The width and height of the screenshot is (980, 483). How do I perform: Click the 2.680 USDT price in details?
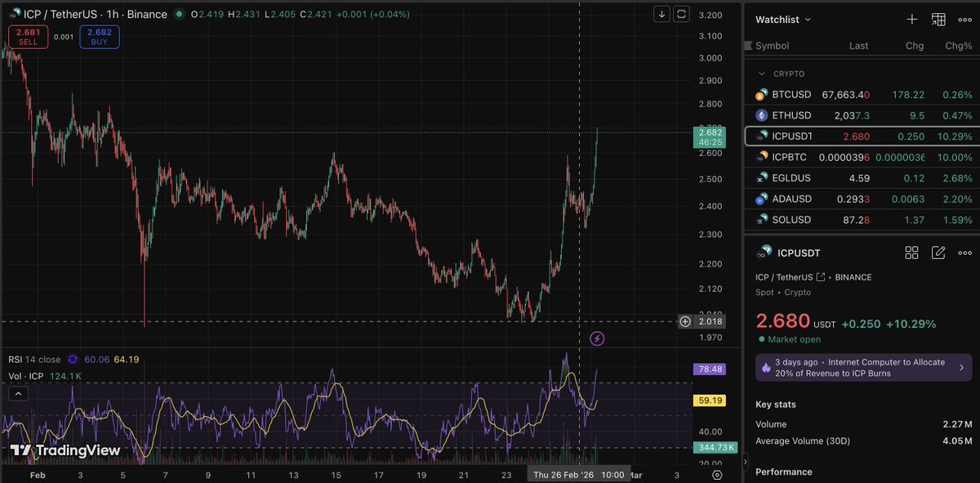pyautogui.click(x=783, y=320)
